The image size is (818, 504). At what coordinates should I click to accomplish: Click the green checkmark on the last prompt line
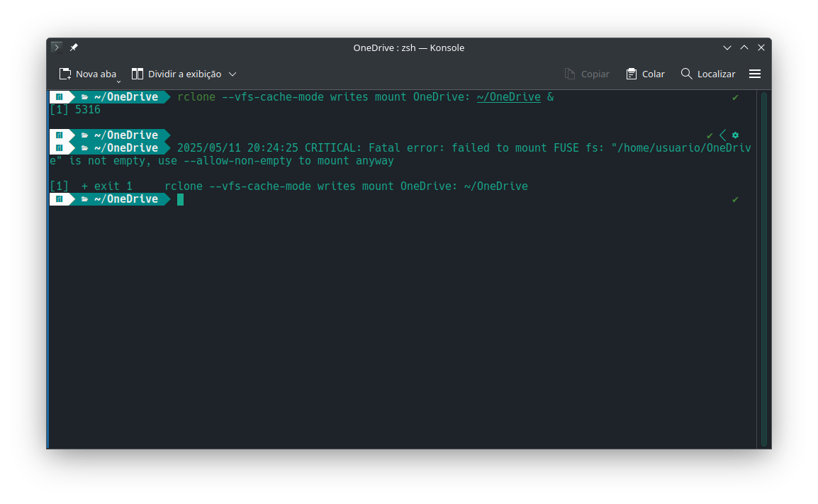point(735,200)
